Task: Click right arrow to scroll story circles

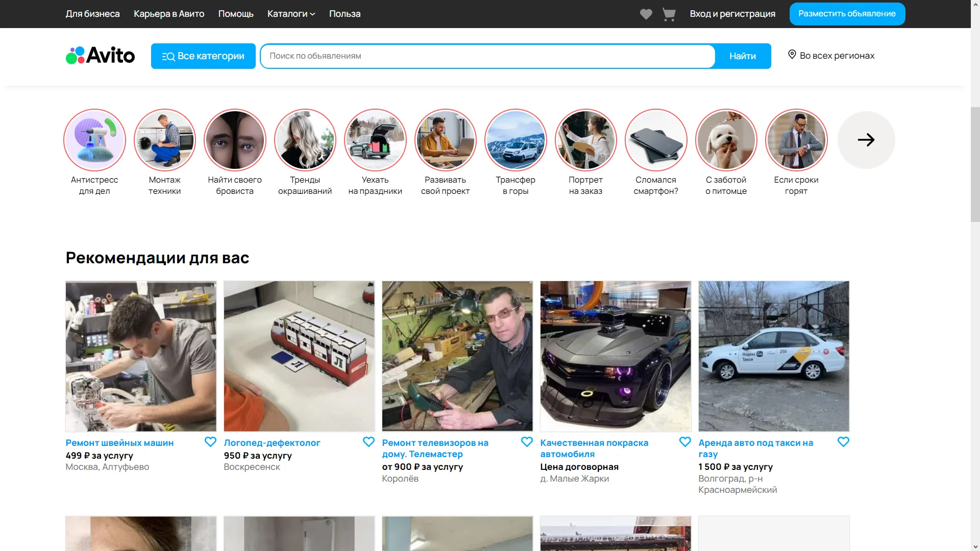Action: 866,140
